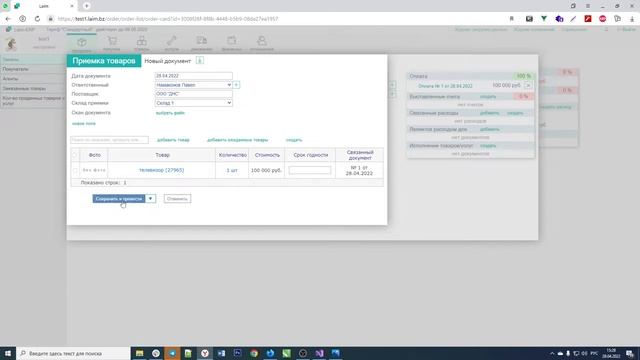Click создать link above the goods table
This screenshot has height=360, width=640.
click(x=294, y=140)
